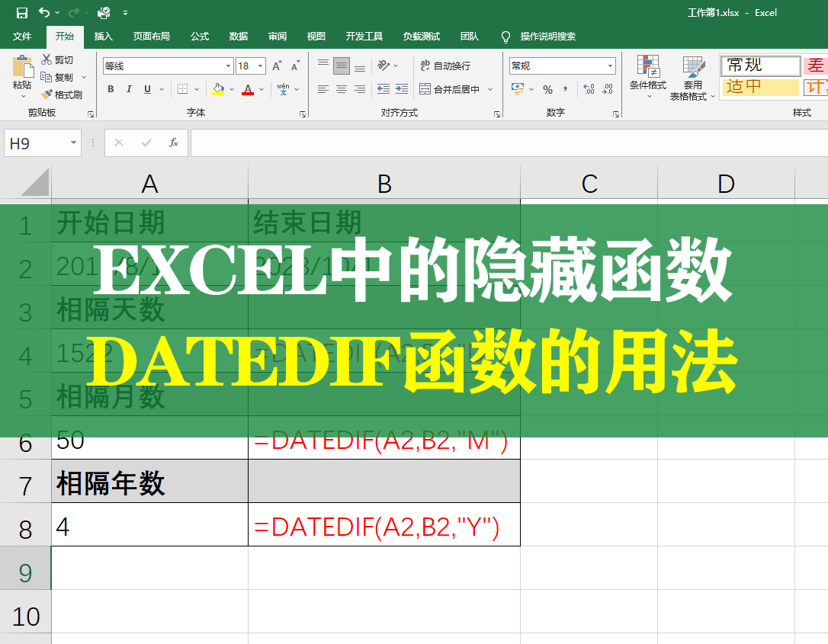
Task: Select Align Left icon
Action: tap(323, 89)
